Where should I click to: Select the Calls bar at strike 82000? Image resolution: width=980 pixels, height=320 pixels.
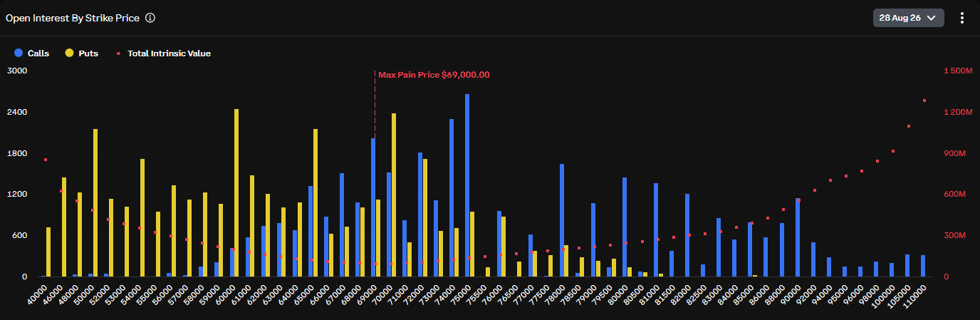click(687, 235)
